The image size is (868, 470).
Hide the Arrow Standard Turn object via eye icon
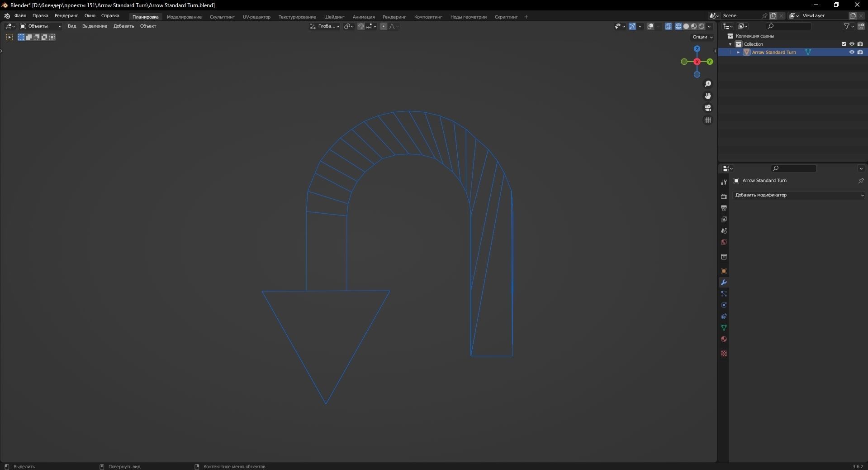point(851,52)
